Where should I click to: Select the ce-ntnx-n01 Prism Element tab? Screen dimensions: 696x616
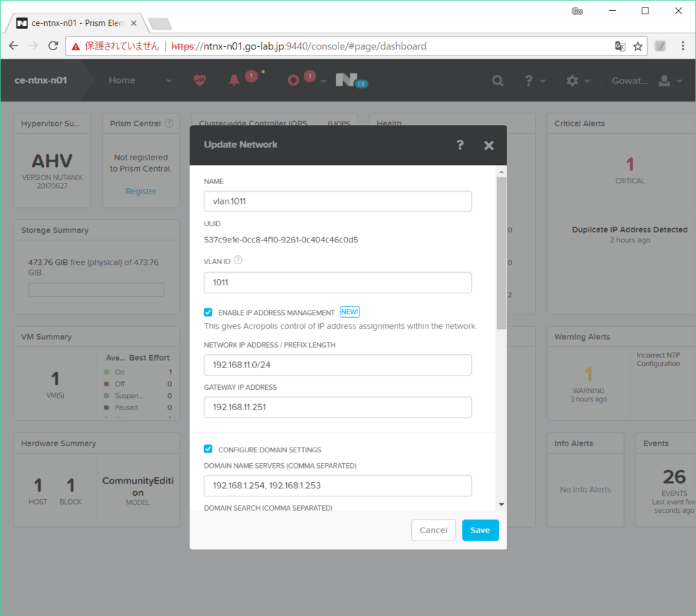click(77, 23)
